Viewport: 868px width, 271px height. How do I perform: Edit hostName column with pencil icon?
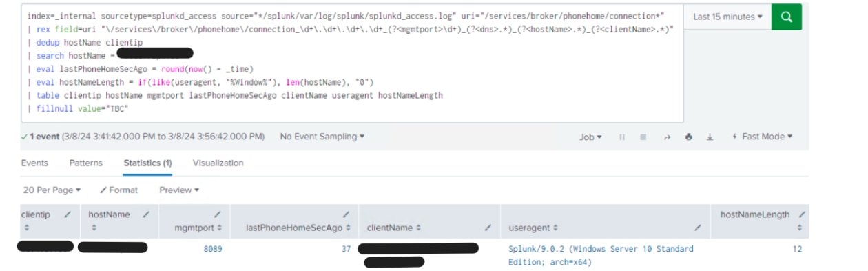point(146,214)
